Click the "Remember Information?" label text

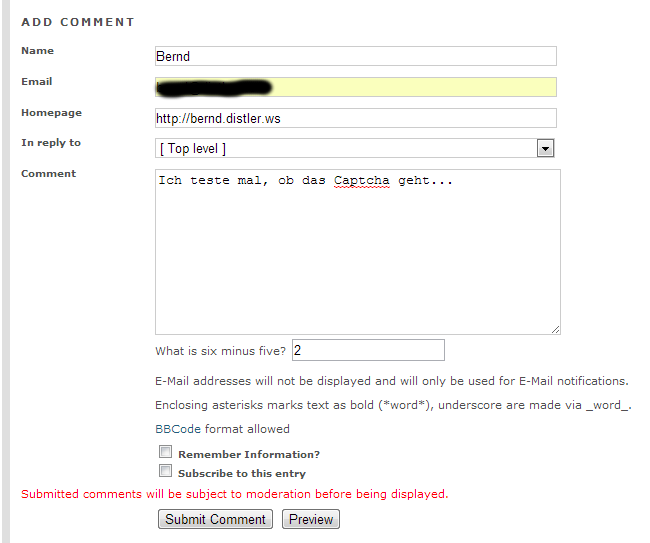point(249,455)
